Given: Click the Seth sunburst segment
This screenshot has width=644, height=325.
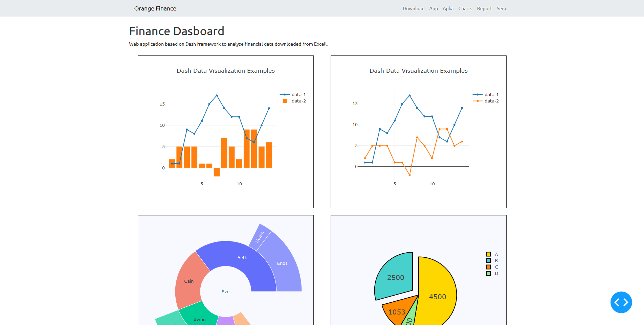Looking at the screenshot, I should click(x=242, y=257).
